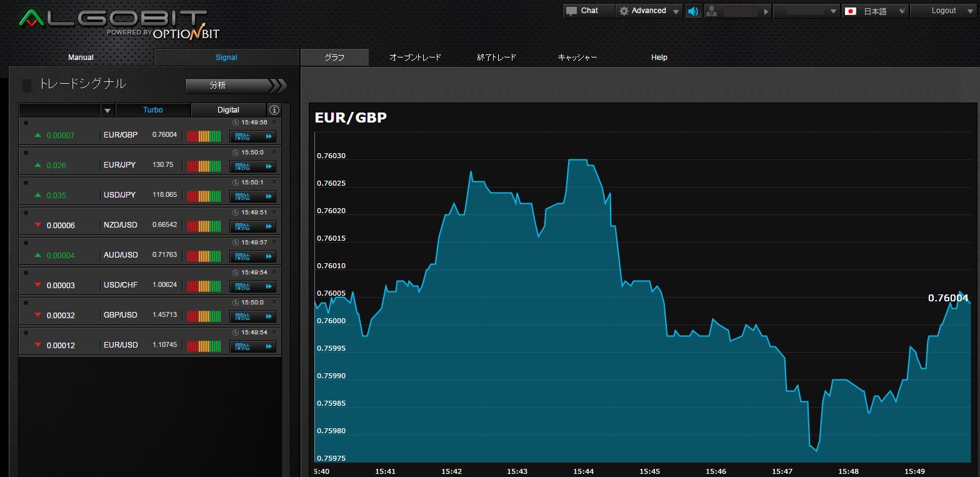Dismiss the EUR/JPY signal with its X
The width and height of the screenshot is (980, 477).
point(274,152)
